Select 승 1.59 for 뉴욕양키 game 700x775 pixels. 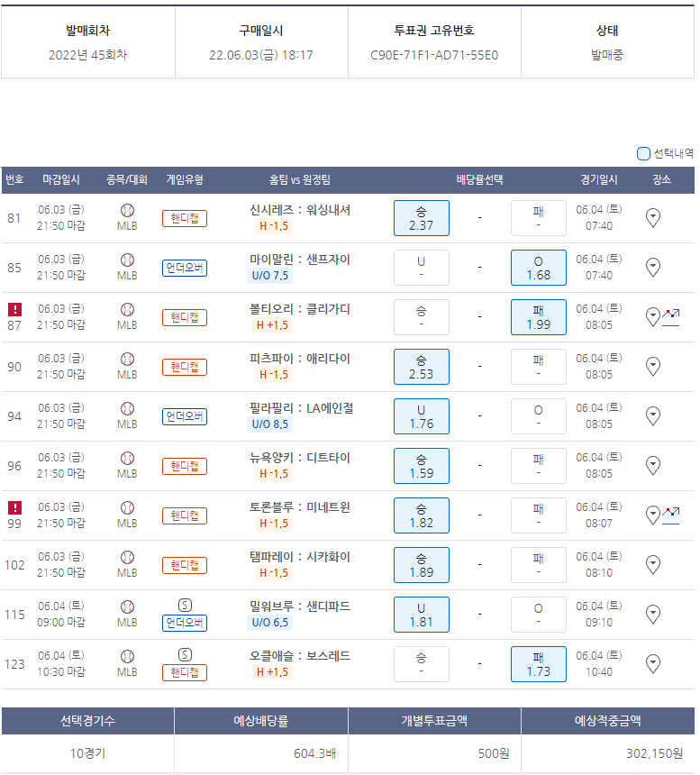pyautogui.click(x=422, y=466)
